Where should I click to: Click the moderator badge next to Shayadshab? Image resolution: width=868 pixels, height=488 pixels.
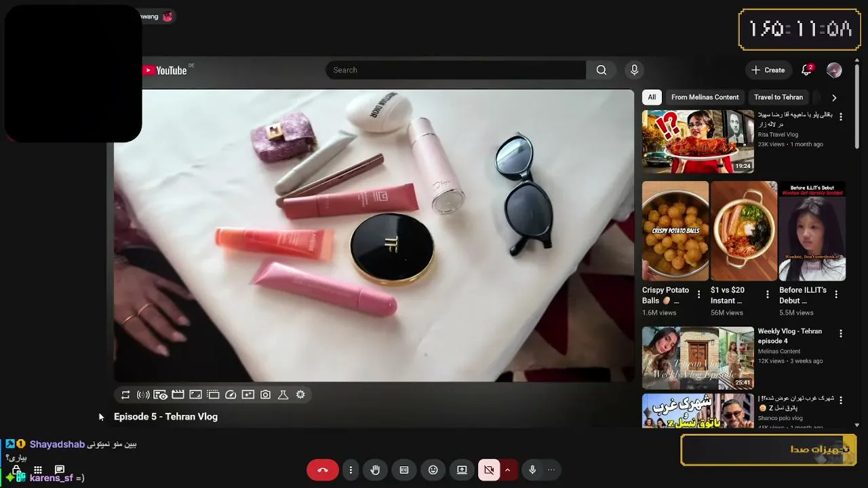click(10, 445)
